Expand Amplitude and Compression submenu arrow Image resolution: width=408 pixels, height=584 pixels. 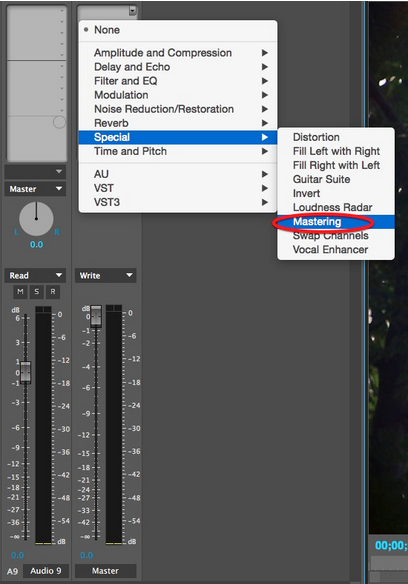[x=265, y=53]
